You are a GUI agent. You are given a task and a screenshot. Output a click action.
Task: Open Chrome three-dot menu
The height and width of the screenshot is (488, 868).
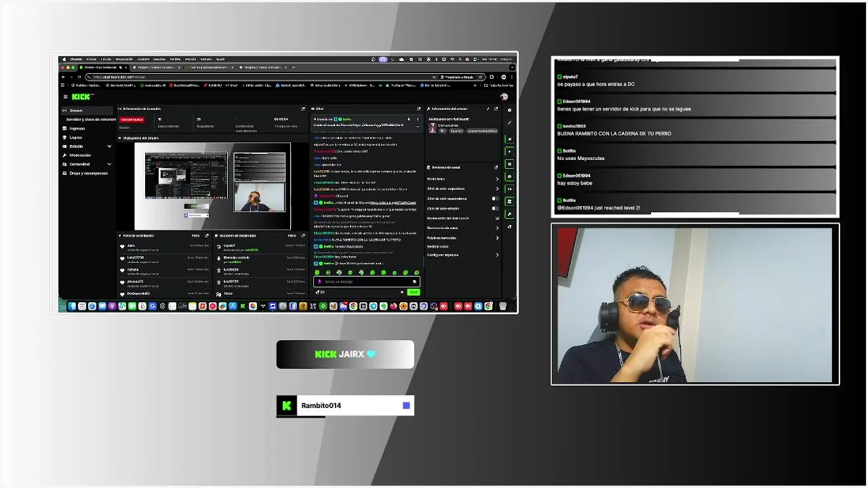[x=512, y=77]
